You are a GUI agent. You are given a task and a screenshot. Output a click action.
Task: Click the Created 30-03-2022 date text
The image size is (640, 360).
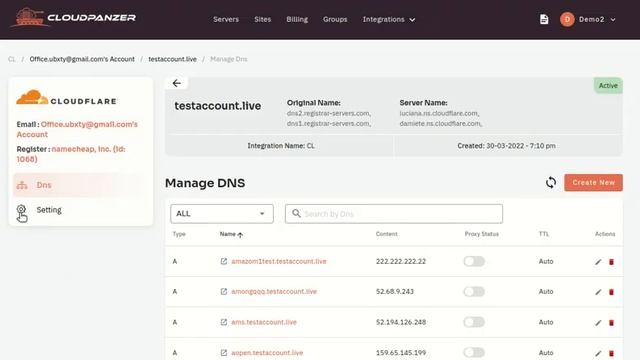(506, 146)
